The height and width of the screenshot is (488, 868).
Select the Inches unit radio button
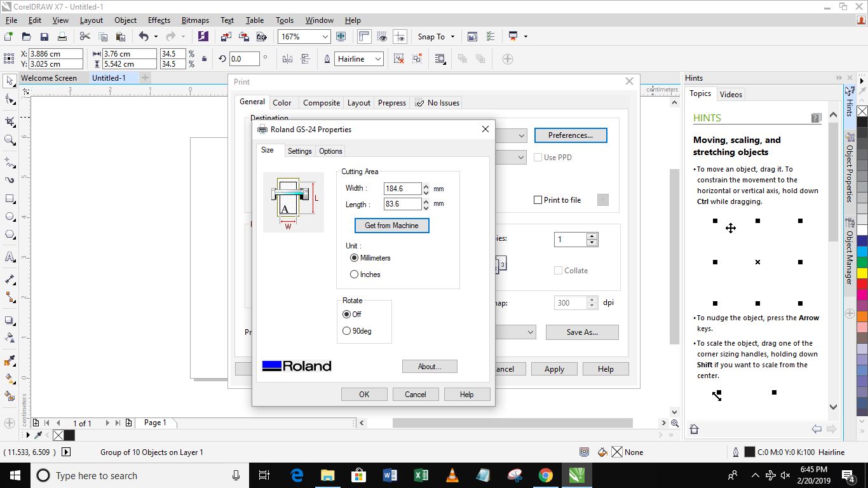[x=354, y=274]
